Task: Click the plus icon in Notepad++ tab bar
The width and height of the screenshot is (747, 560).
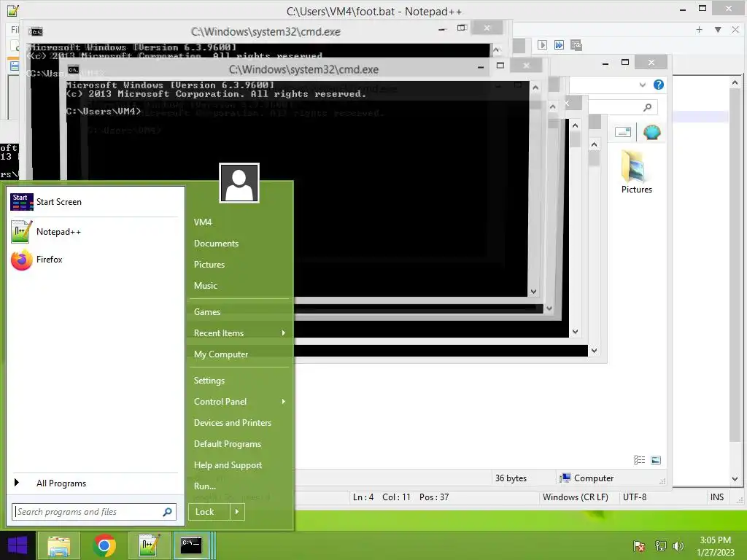Action: click(699, 29)
